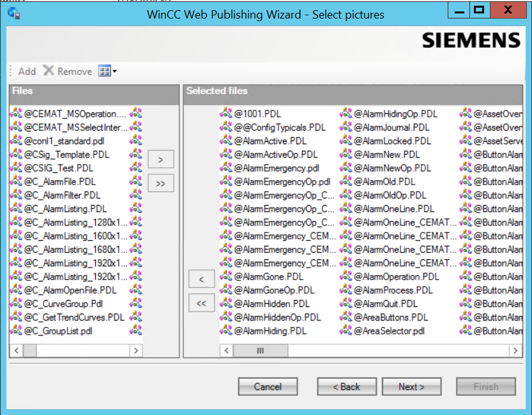Click the Remove toolbar button
Image resolution: width=532 pixels, height=415 pixels.
(x=68, y=72)
